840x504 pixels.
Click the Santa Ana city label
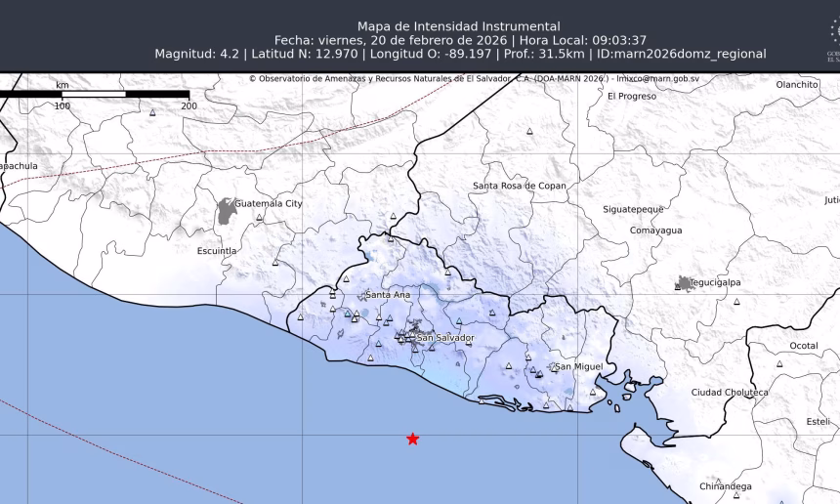(x=388, y=294)
